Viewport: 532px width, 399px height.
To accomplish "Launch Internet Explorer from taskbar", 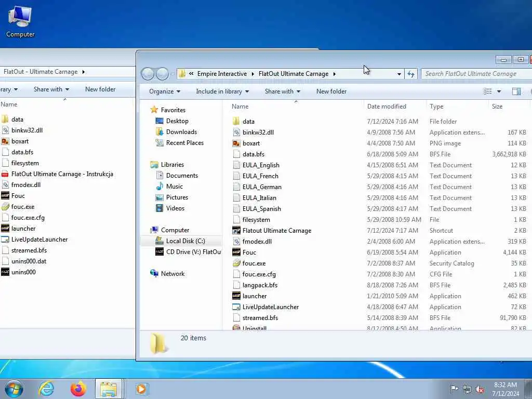I will (x=46, y=389).
